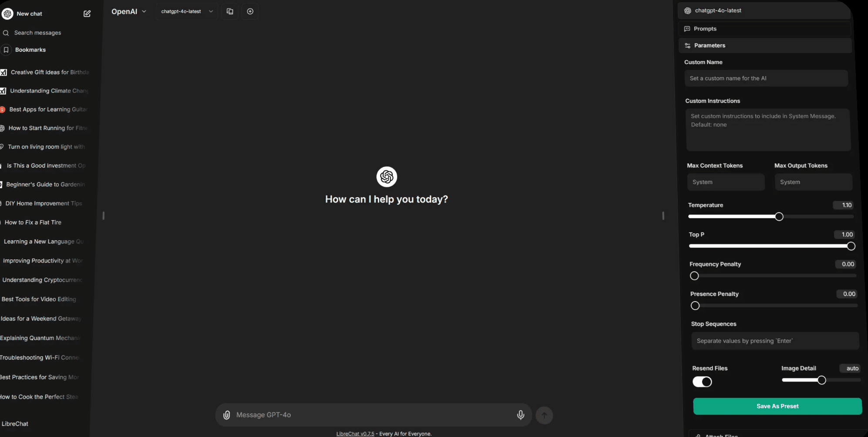
Task: Click the Temperature slider handle
Action: click(x=779, y=217)
